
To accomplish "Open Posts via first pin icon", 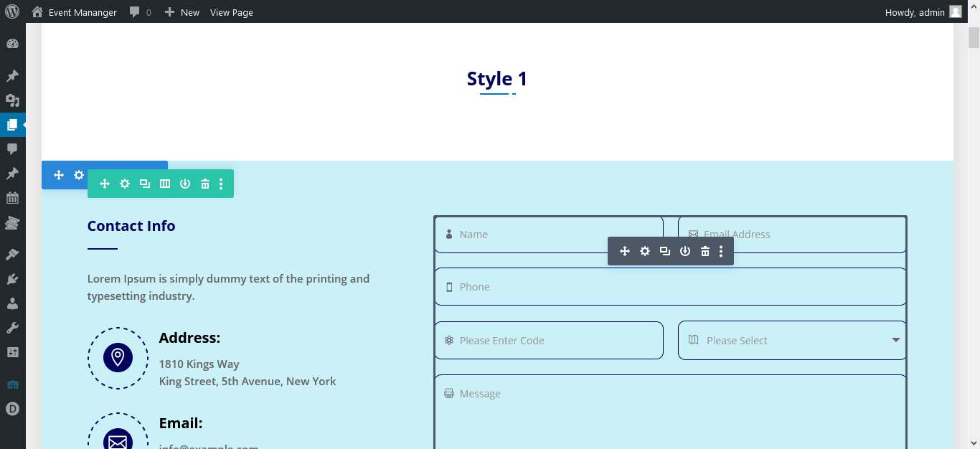I will pos(12,76).
